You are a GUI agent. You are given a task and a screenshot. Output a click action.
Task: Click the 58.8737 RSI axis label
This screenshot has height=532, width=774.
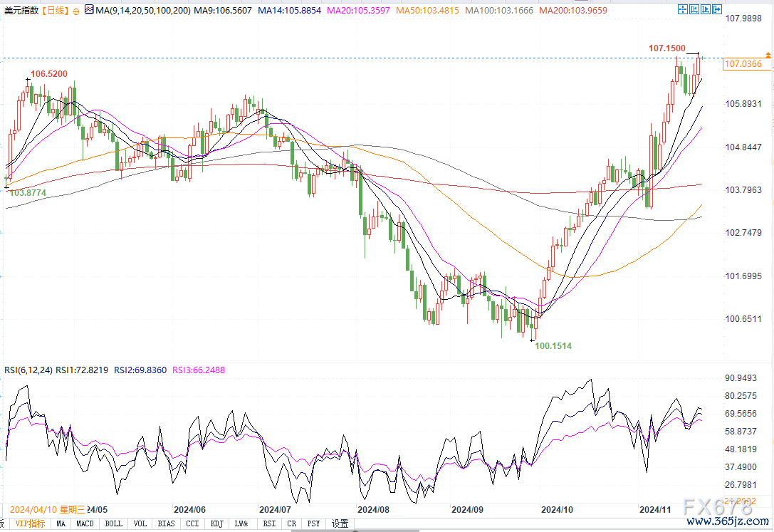coord(741,432)
